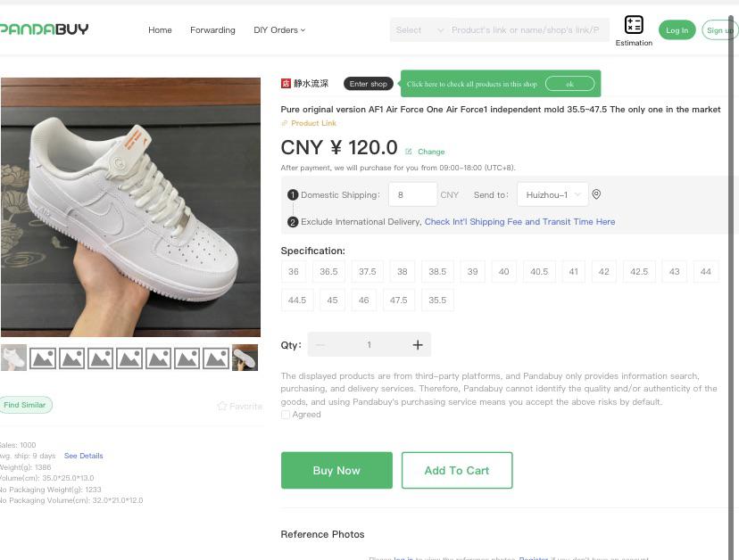The image size is (739, 560).
Task: Click the red shop logo icon
Action: (286, 84)
